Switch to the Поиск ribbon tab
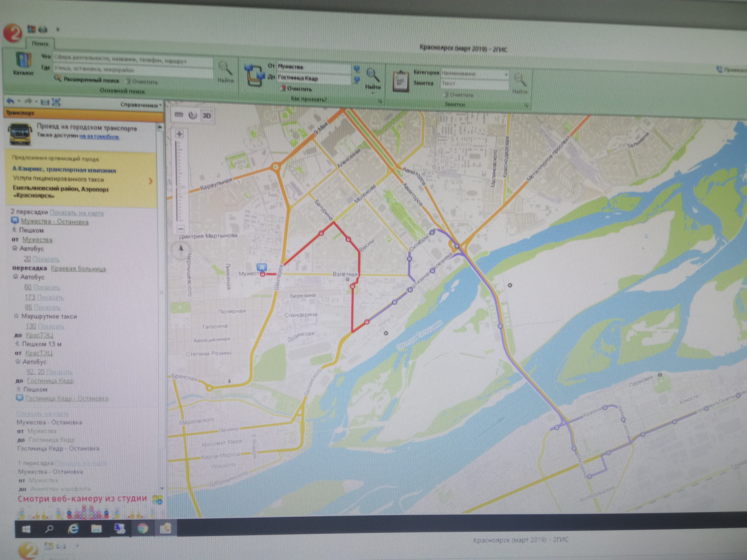This screenshot has width=747, height=560. point(40,44)
